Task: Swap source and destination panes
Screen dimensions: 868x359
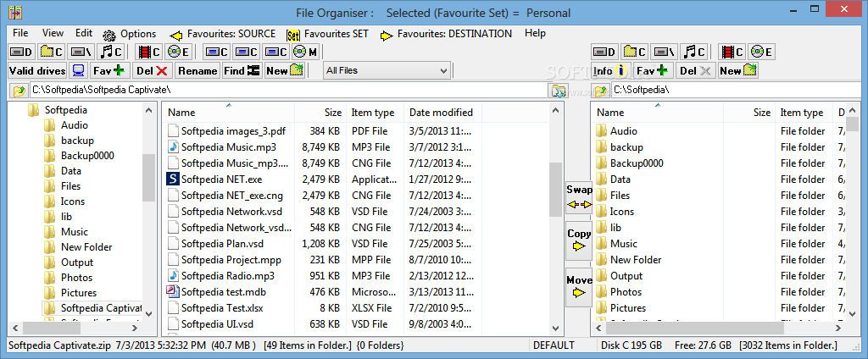Action: click(579, 197)
